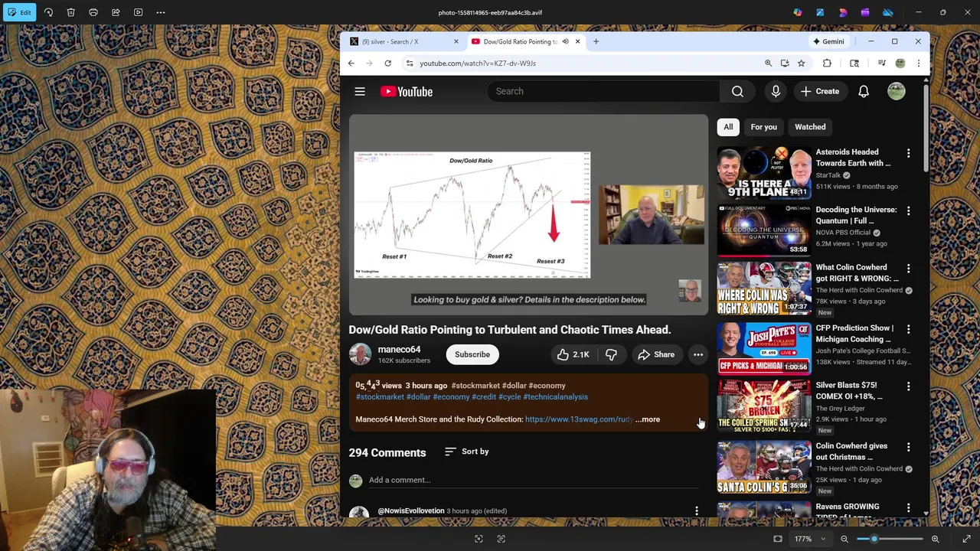The height and width of the screenshot is (551, 980).
Task: Click YouTube search magnifier button
Action: tap(737, 92)
